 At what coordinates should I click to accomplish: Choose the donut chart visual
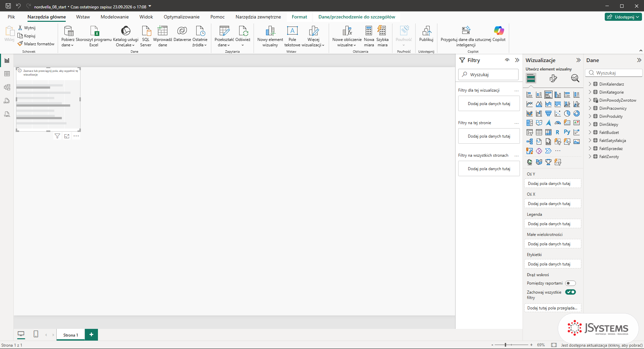(x=577, y=113)
